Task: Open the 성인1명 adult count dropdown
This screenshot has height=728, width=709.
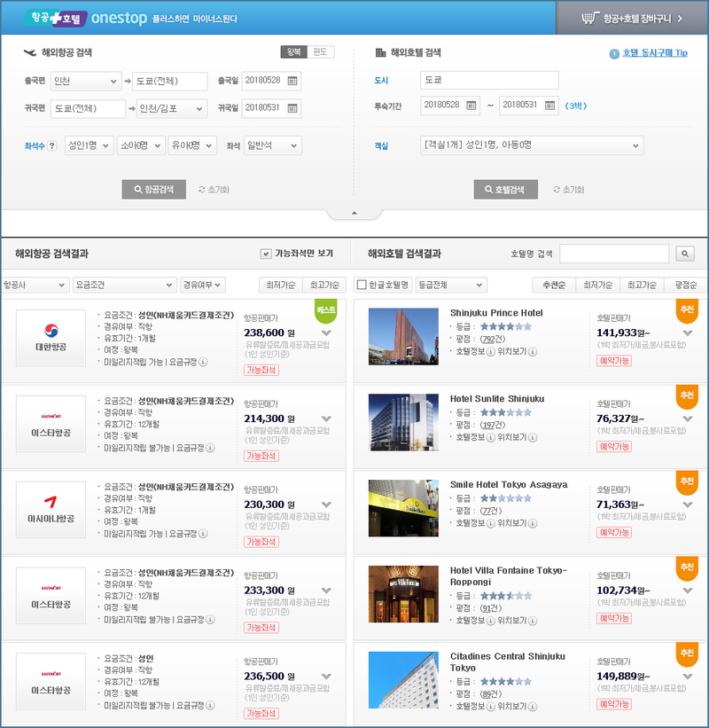Action: coord(90,145)
